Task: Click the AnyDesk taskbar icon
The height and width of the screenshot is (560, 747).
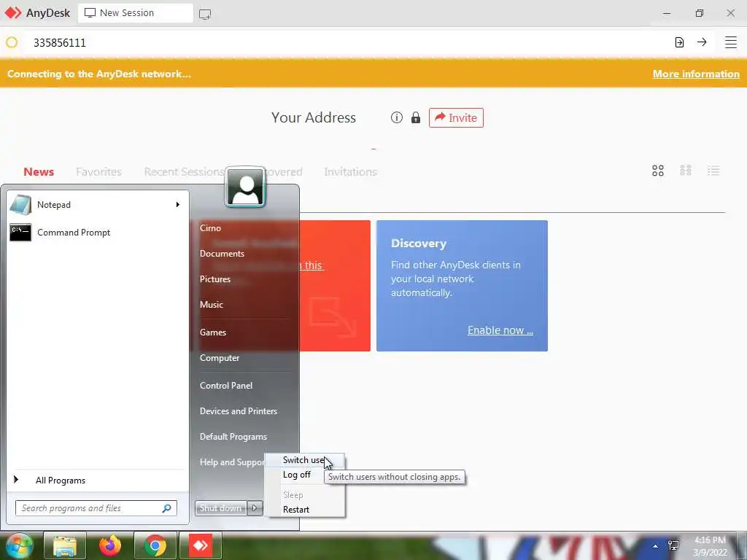Action: coord(201,546)
